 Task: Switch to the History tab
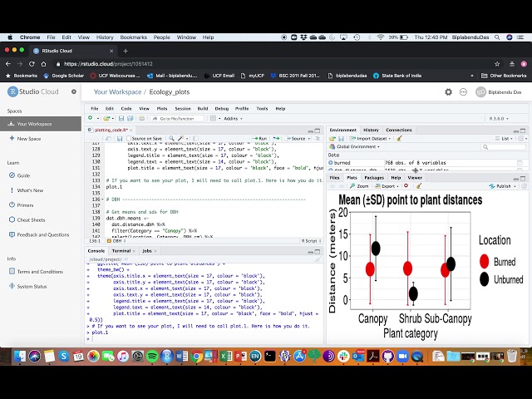pos(371,130)
